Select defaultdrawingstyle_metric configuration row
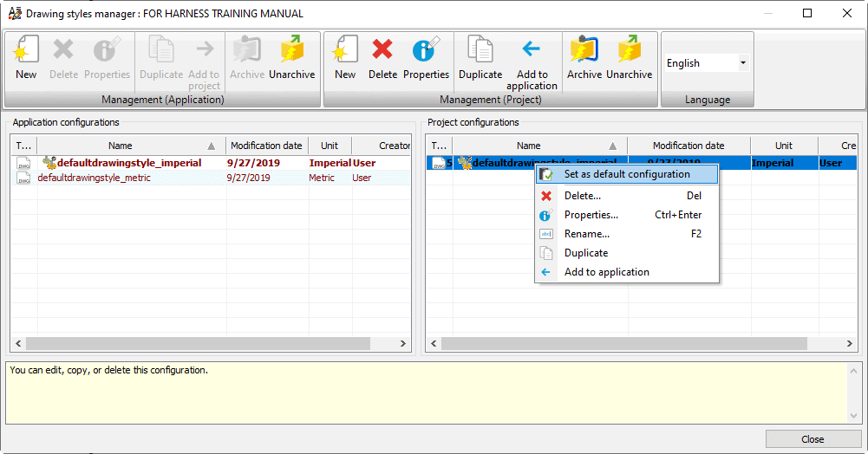Image resolution: width=868 pixels, height=454 pixels. [x=95, y=178]
